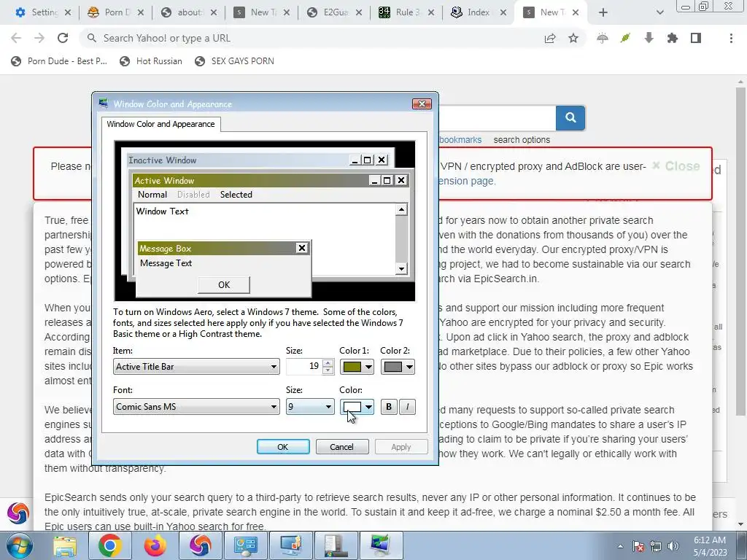Click the share page icon in address bar
Viewport: 747px width, 560px height.
pyautogui.click(x=550, y=38)
